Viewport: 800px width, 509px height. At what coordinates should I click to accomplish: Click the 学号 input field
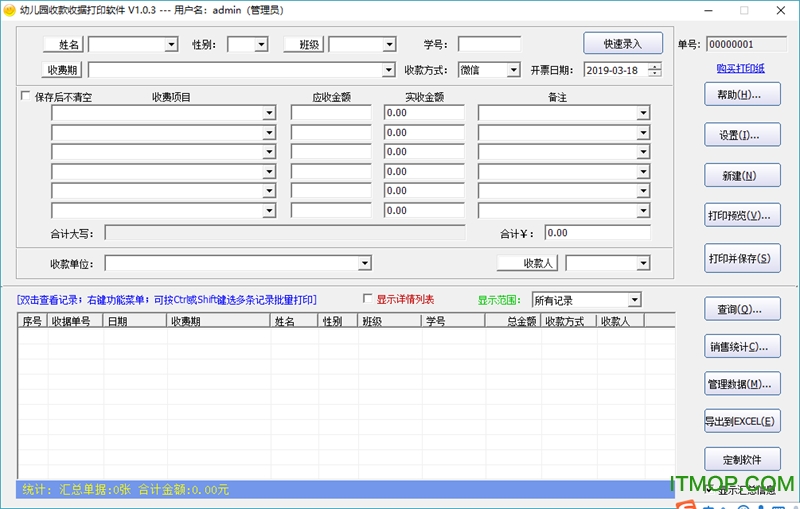pos(489,45)
